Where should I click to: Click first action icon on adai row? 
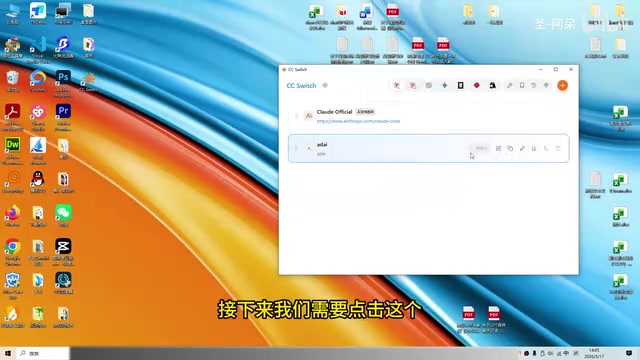(x=498, y=148)
